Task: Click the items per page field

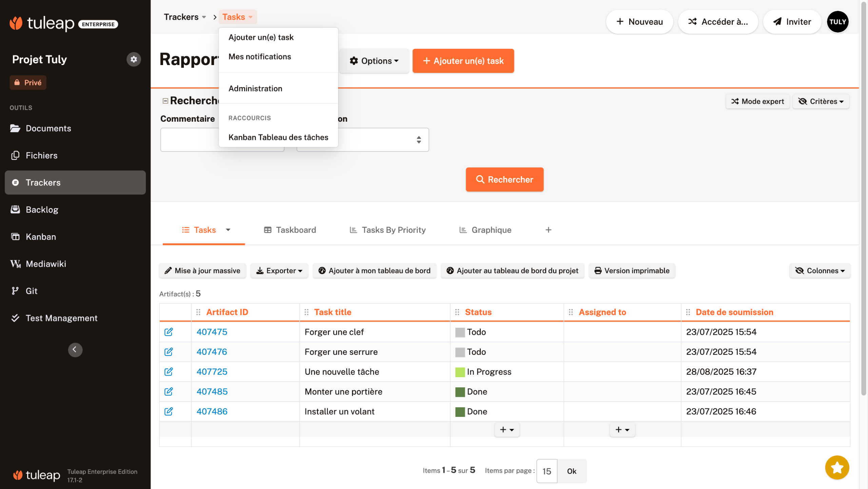Action: (x=546, y=471)
